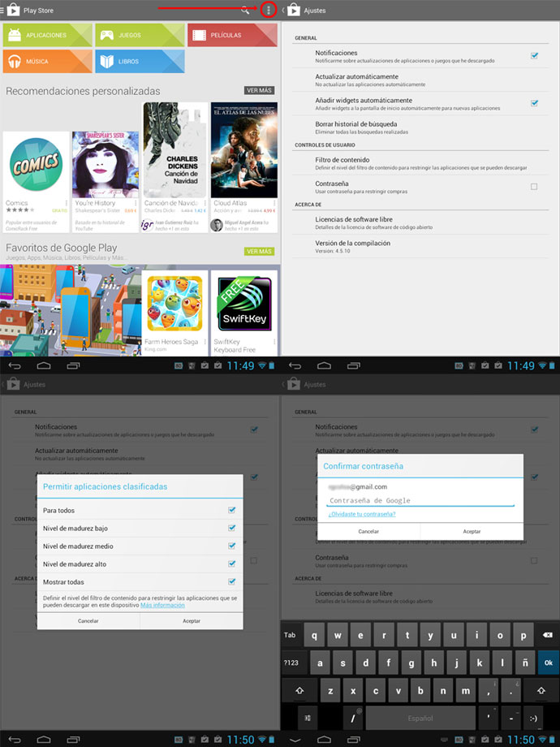Viewport: 560px width, 747px height.
Task: Open keyboard settings key beside slash
Action: click(x=308, y=718)
